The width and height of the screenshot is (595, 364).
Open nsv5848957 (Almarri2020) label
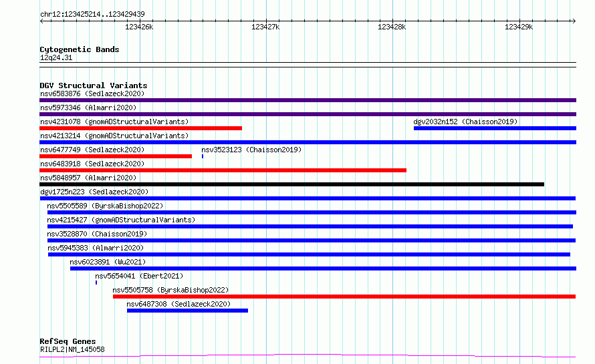[88, 178]
